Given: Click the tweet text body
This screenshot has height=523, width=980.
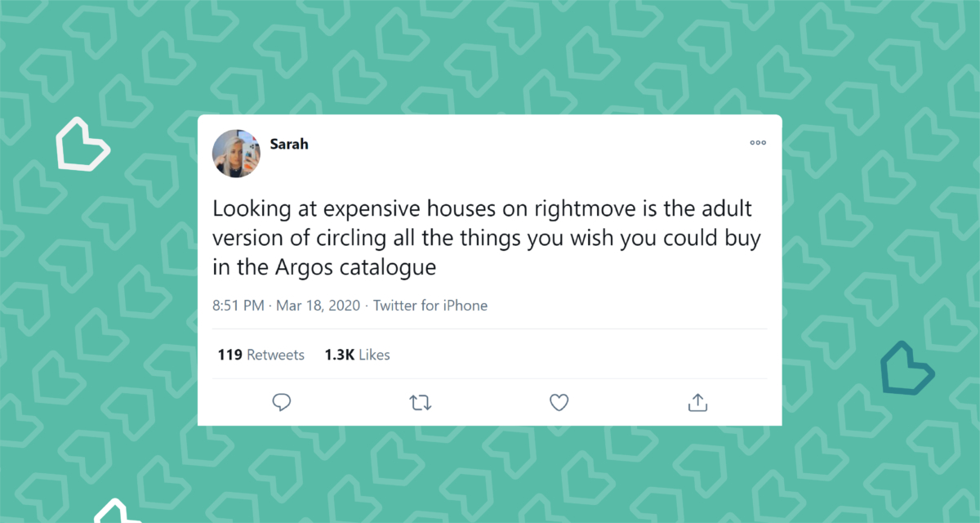Looking at the screenshot, I should tap(487, 237).
